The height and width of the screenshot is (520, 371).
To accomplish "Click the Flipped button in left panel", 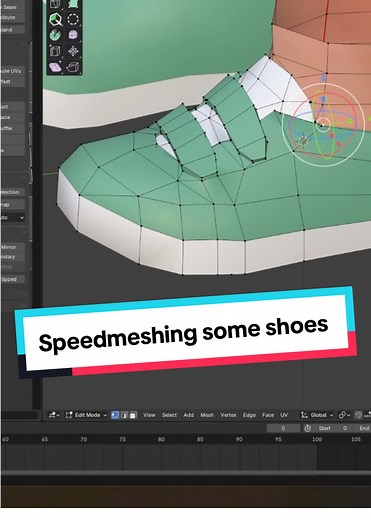I will [12, 279].
